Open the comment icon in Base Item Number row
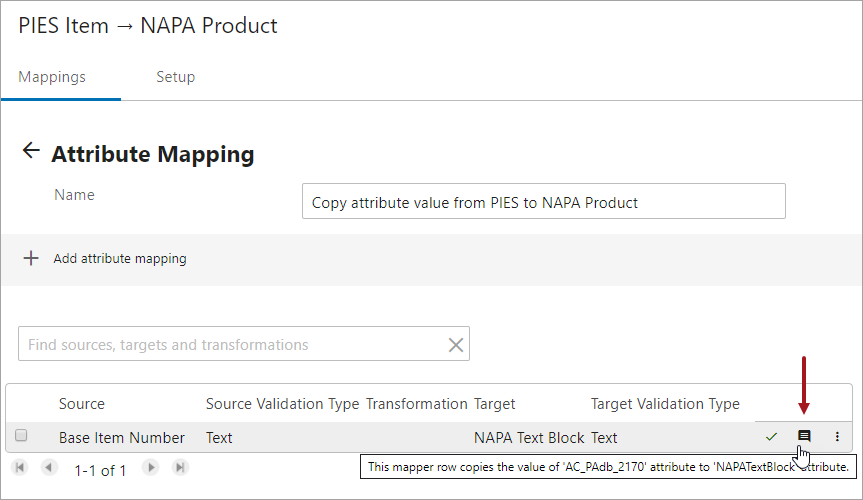The height and width of the screenshot is (500, 863). coord(804,436)
